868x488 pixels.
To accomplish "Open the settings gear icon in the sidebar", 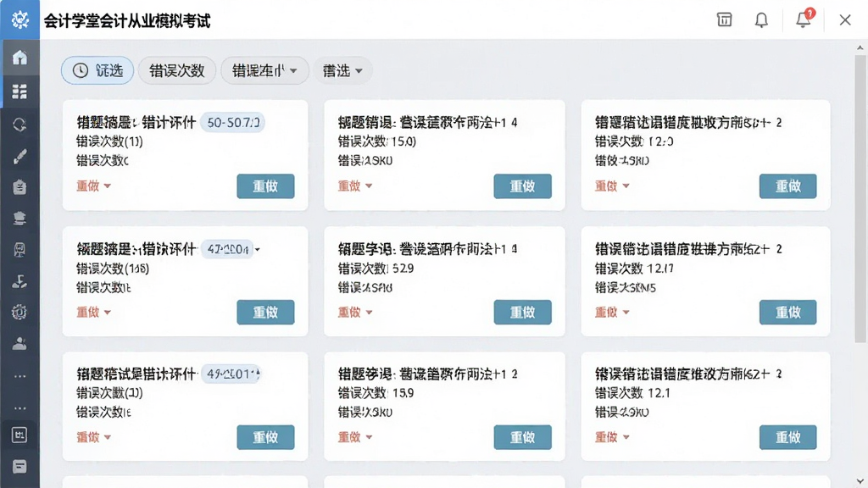I will click(x=20, y=313).
